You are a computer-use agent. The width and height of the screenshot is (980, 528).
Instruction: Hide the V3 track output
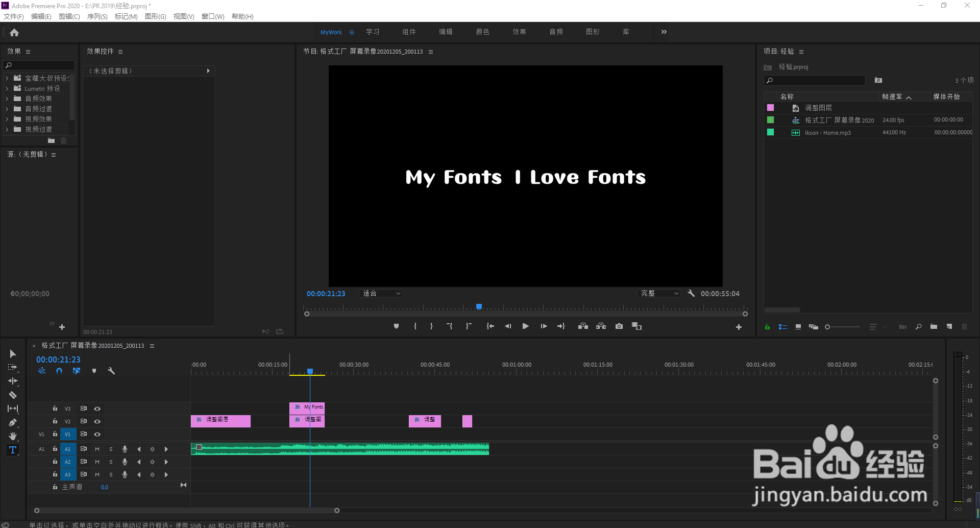[97, 409]
